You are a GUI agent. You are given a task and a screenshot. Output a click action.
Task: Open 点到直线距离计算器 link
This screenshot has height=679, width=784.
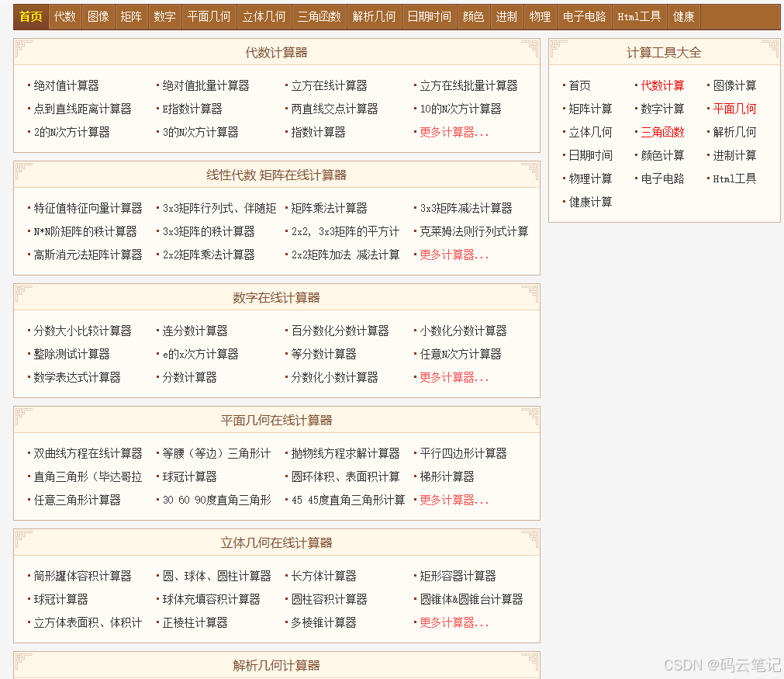click(82, 109)
